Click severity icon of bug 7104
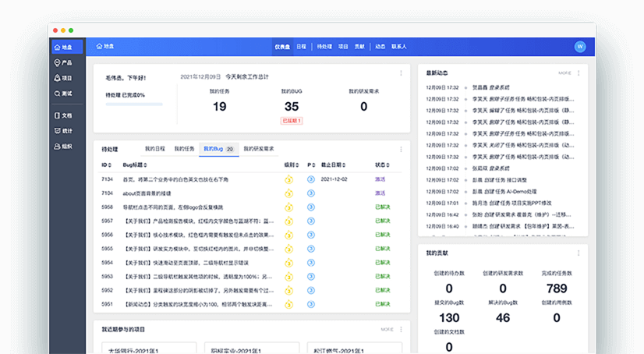 click(x=288, y=193)
